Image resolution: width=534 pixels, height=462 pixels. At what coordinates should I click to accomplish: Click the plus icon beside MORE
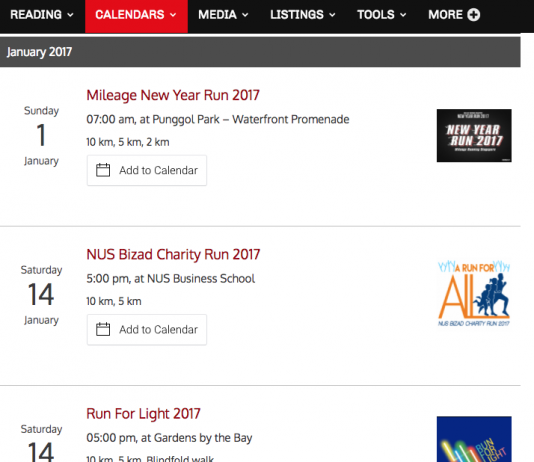473,15
